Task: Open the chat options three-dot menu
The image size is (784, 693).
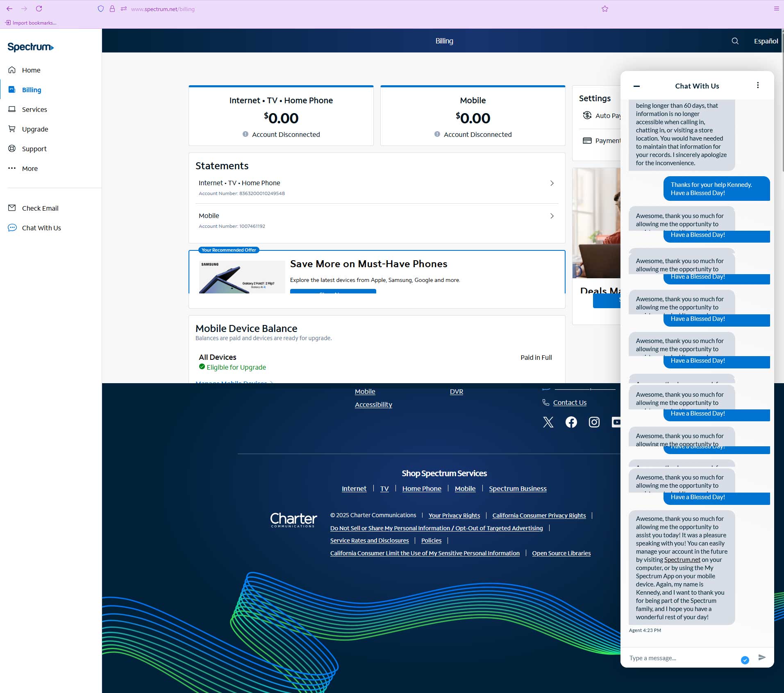Action: click(758, 85)
